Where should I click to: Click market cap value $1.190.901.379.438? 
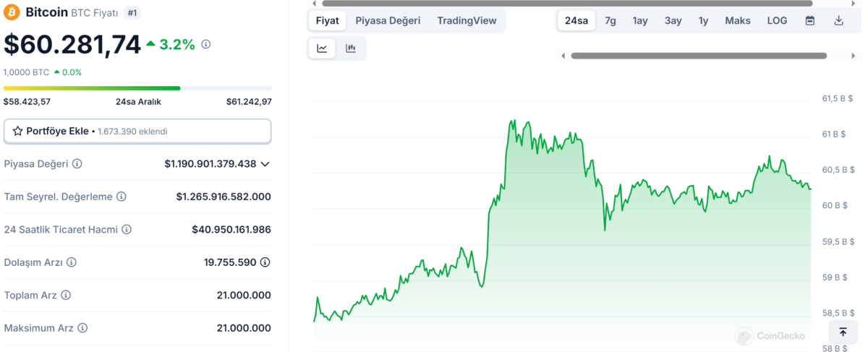(210, 164)
